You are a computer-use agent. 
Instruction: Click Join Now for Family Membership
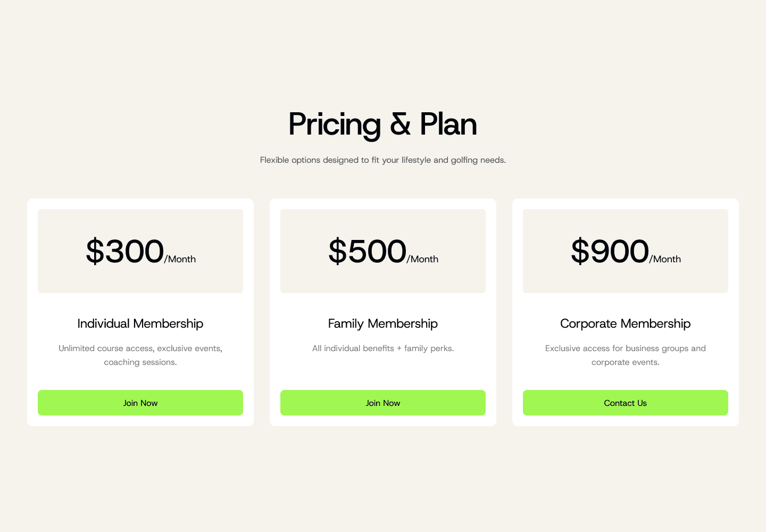[382, 403]
